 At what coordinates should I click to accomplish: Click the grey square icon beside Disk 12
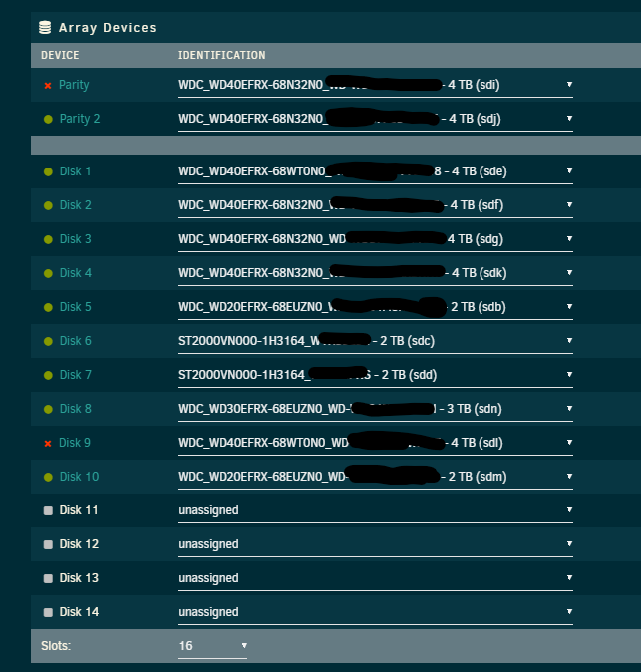click(x=48, y=544)
